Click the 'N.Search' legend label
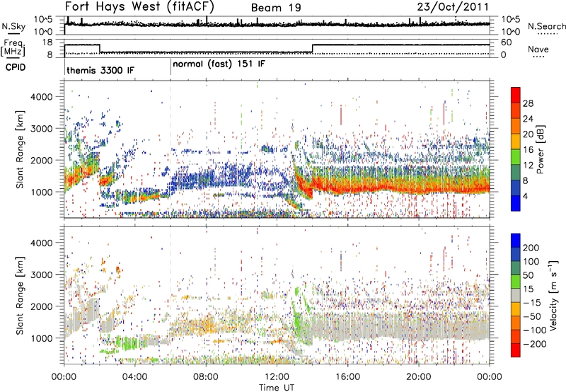 click(x=546, y=26)
